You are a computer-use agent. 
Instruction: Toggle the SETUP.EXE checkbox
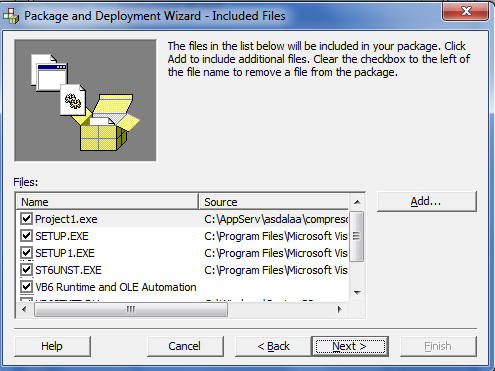26,236
